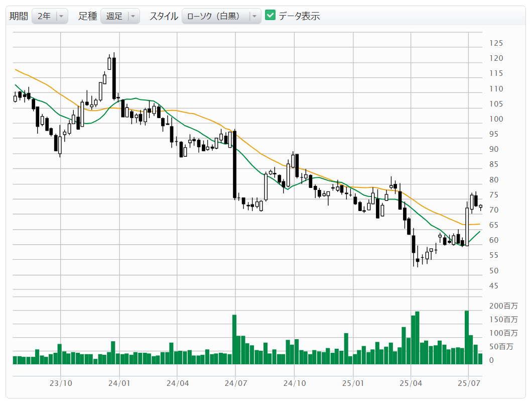Click the 100 price axis value
The image size is (532, 401).
coord(496,119)
